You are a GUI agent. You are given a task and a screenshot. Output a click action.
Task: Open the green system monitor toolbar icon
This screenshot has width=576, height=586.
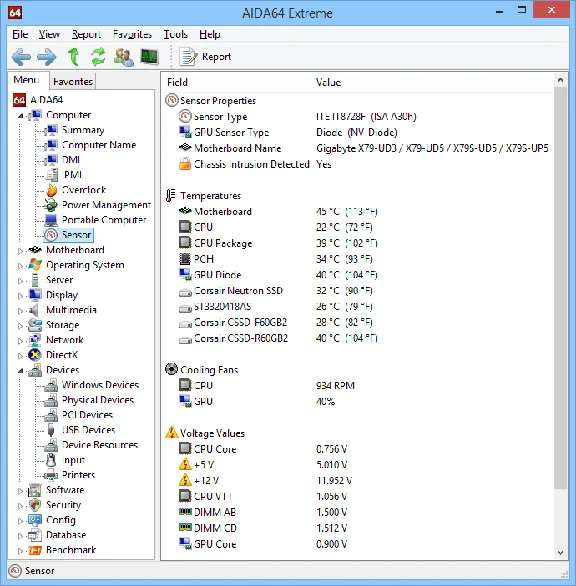[150, 57]
